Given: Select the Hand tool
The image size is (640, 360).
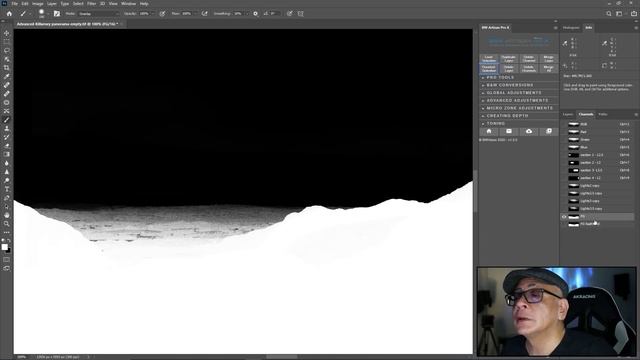Looking at the screenshot, I should point(7,215).
